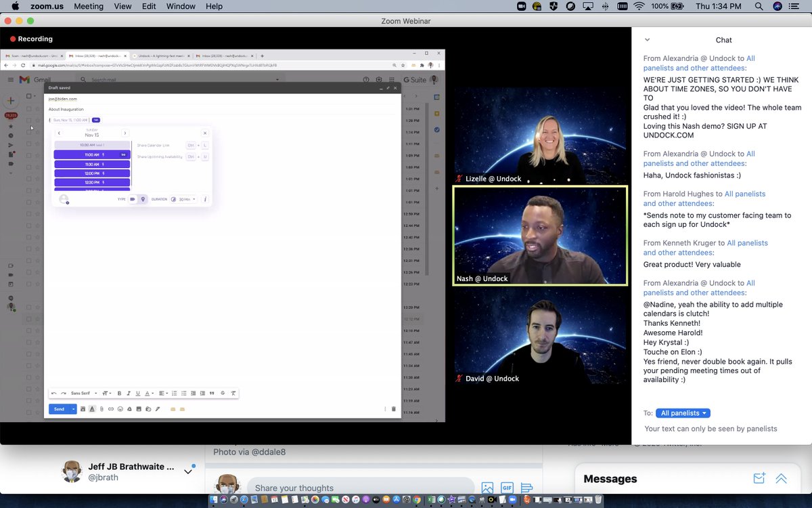The width and height of the screenshot is (812, 508).
Task: Discard draft with trash icon
Action: click(x=394, y=409)
